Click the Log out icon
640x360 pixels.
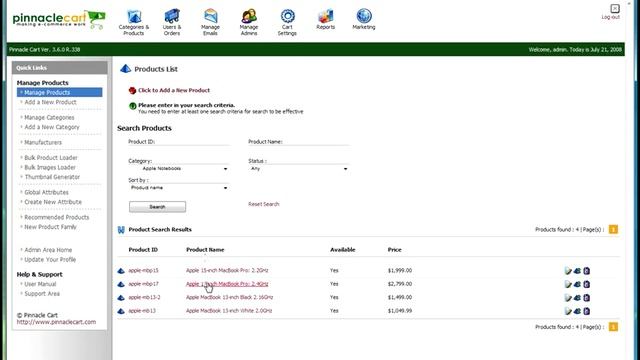click(x=615, y=9)
